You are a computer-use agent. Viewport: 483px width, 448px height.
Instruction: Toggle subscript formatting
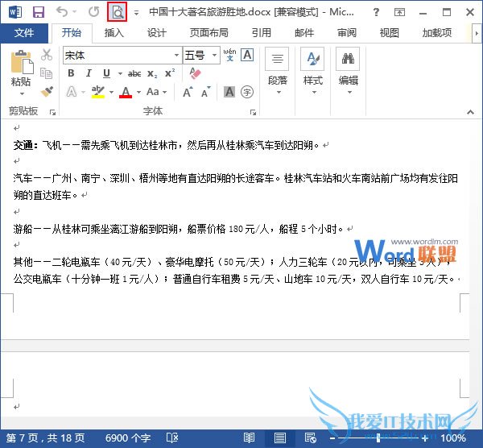(x=152, y=74)
